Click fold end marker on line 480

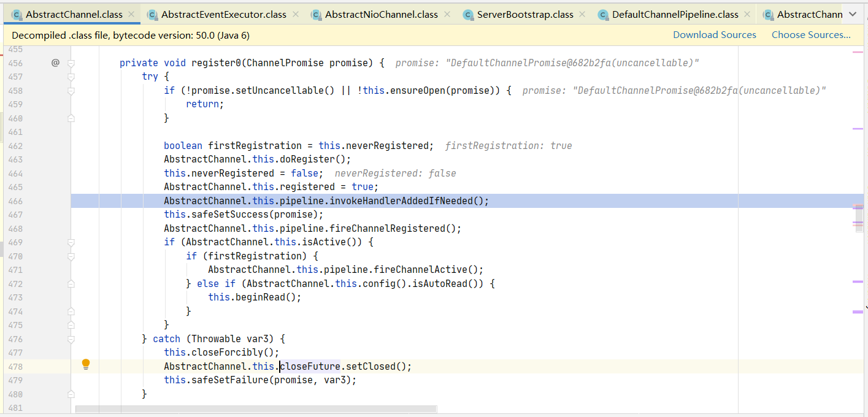71,394
